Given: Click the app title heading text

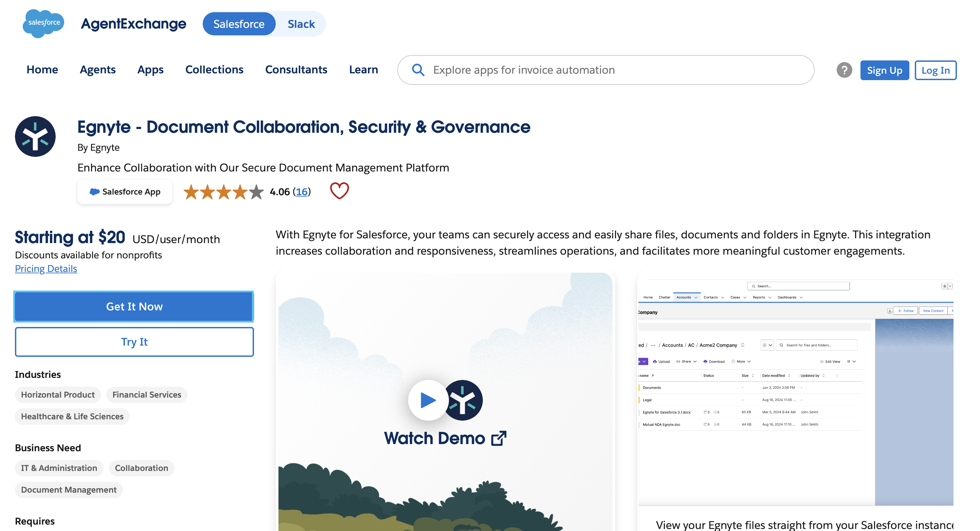Looking at the screenshot, I should [304, 127].
